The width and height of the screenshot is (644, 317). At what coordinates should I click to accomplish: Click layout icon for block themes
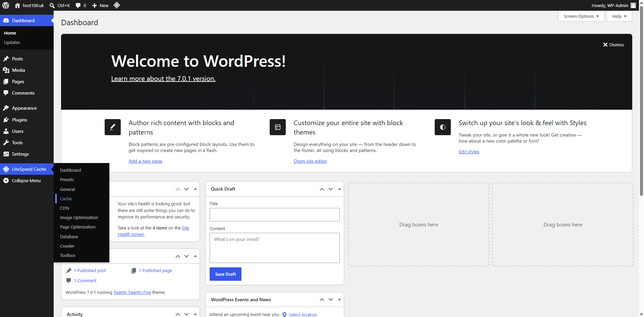pyautogui.click(x=278, y=127)
